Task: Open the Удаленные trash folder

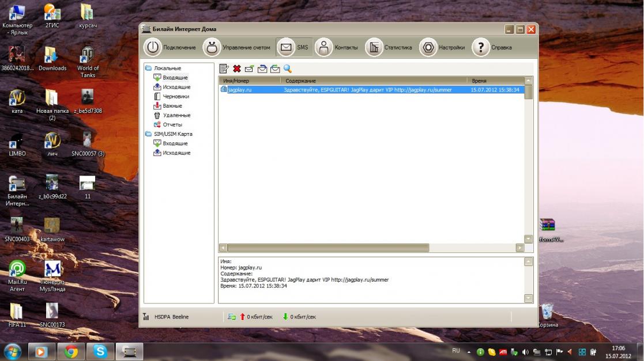Action: [x=176, y=115]
